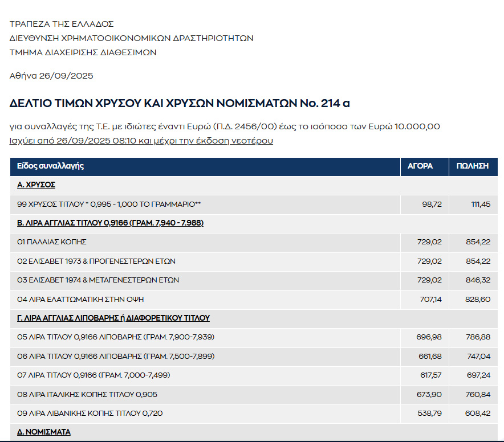Viewport: 504px width, 442px height.
Task: Click the section heading Α. ΧΡΥΣΟΣ
Action: 36,185
